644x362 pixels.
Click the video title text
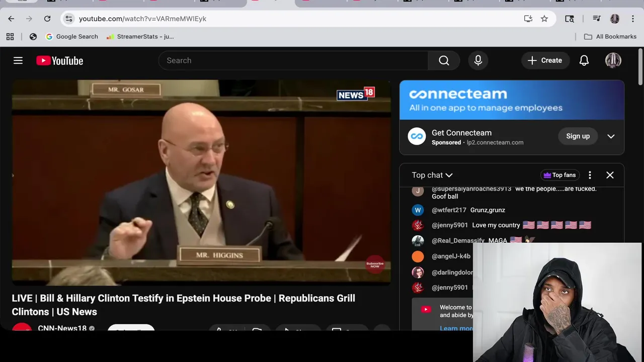pyautogui.click(x=184, y=305)
